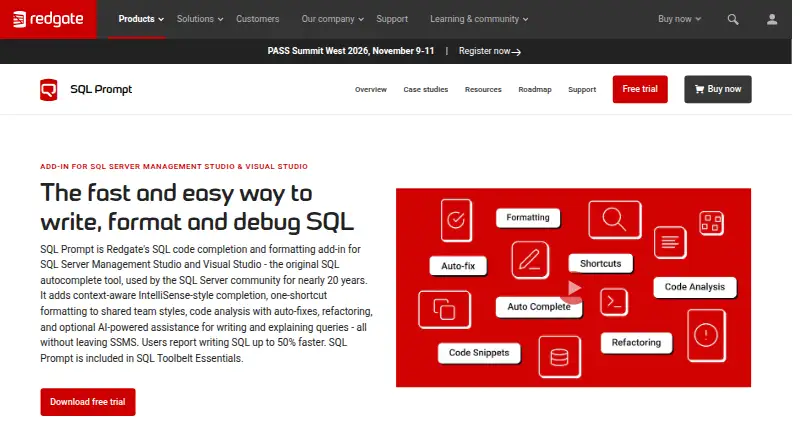
Task: Click the command prompt icon in video
Action: click(x=614, y=302)
